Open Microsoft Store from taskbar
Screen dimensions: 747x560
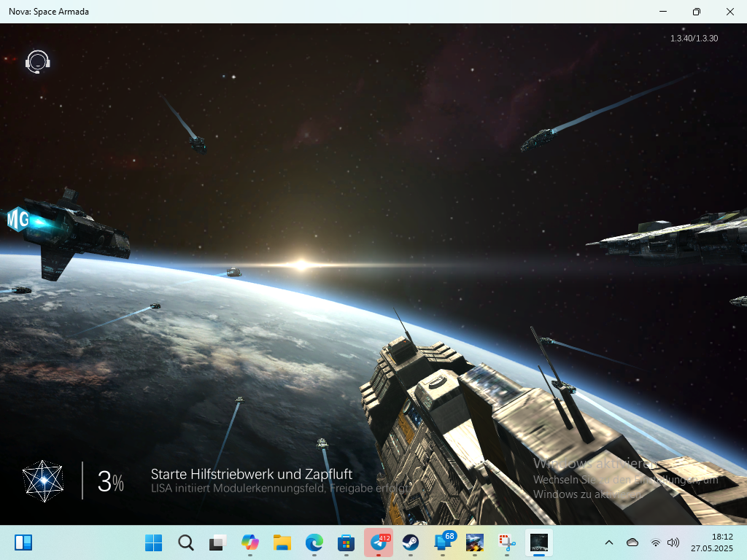pos(347,542)
